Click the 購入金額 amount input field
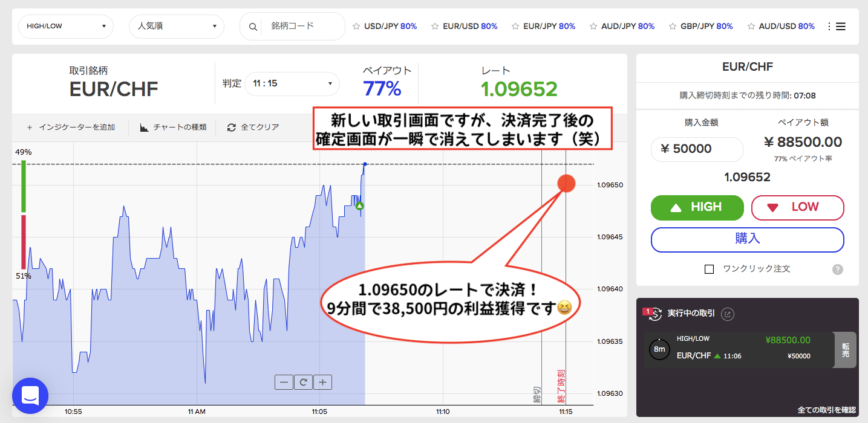 coord(697,149)
